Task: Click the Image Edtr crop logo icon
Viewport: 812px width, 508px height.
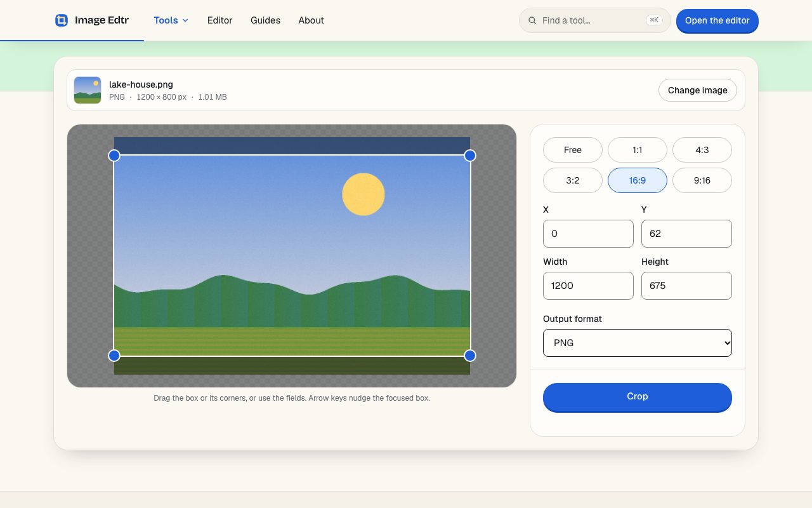Action: pos(62,20)
